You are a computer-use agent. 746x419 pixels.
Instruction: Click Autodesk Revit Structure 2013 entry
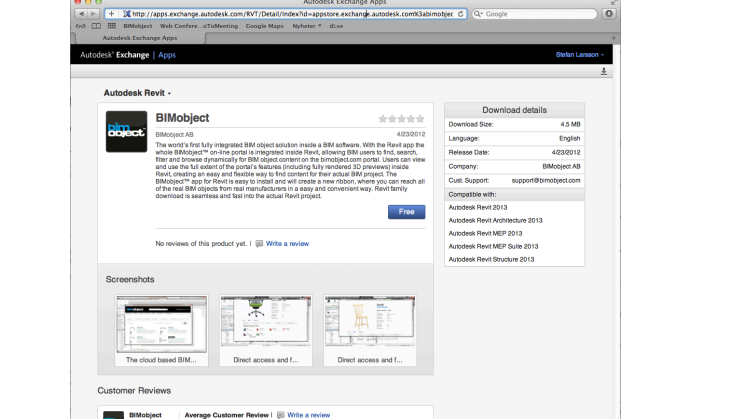tap(491, 260)
